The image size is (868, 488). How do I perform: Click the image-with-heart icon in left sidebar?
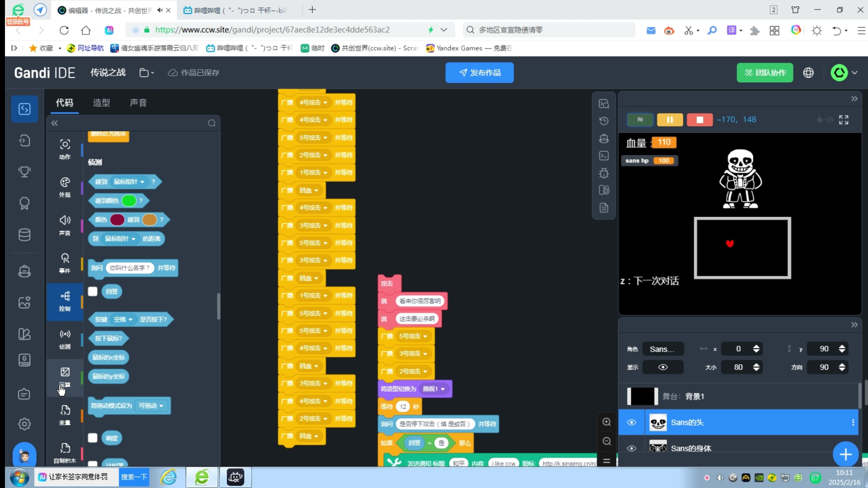24,303
